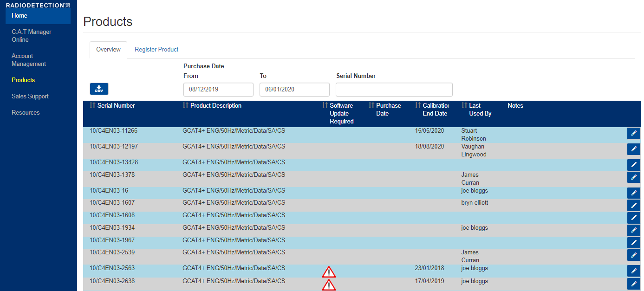This screenshot has width=644, height=291.
Task: Edit product 10/C4EN03-2638
Action: [633, 284]
